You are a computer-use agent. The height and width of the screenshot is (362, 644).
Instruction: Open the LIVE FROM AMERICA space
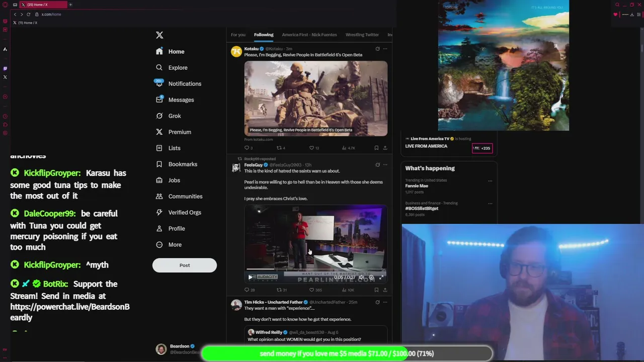tap(426, 146)
